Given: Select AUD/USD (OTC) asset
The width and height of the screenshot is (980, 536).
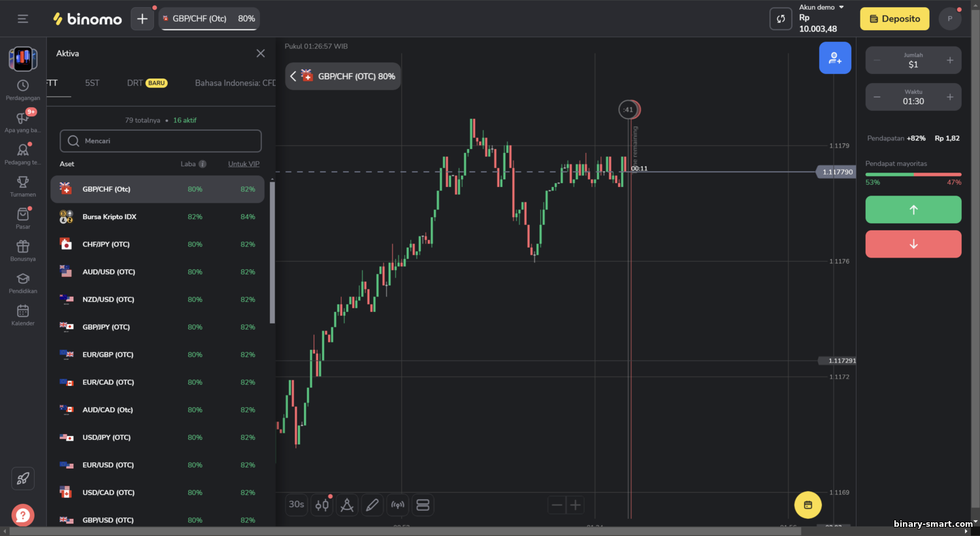Looking at the screenshot, I should pos(157,271).
